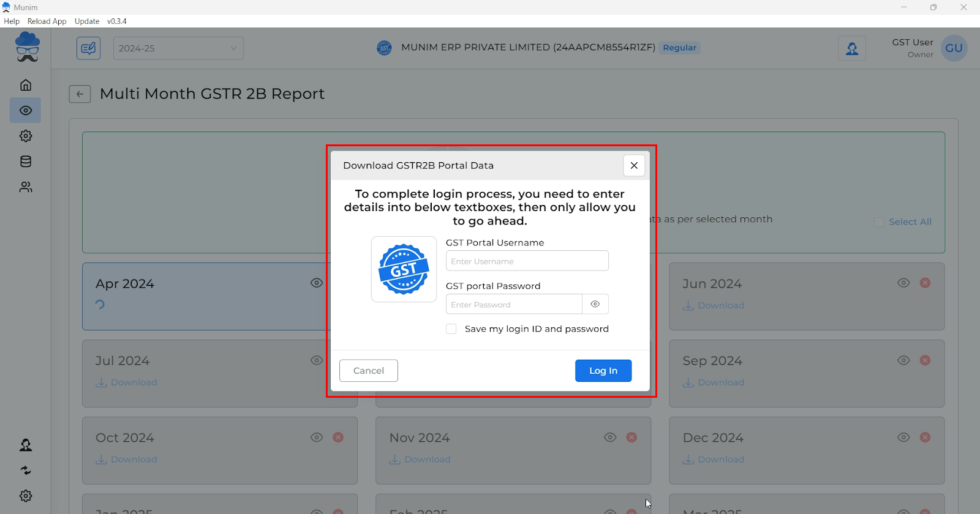980x514 pixels.
Task: Click the Munim mustache logo
Action: [28, 47]
